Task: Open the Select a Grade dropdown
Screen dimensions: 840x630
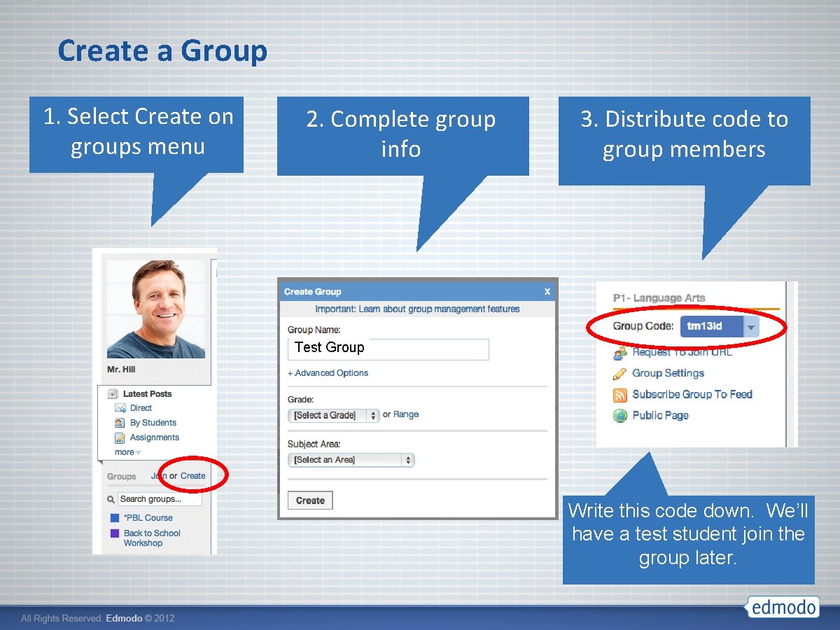Action: click(333, 414)
